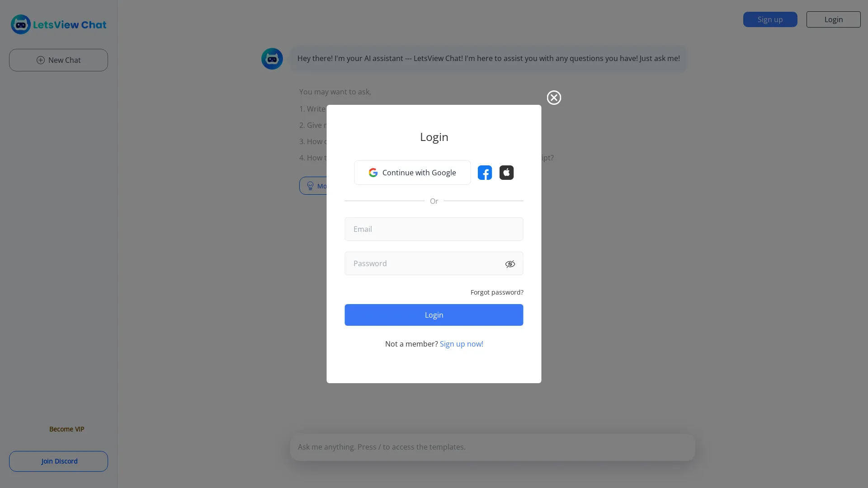Click the Forgot password link
The width and height of the screenshot is (868, 488).
tap(496, 292)
